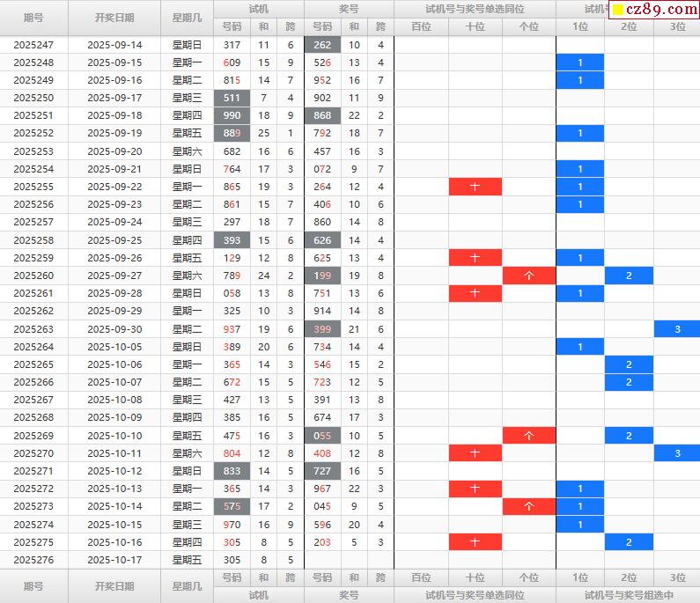Select the top 期号 column header
The image size is (700, 603).
click(x=33, y=18)
